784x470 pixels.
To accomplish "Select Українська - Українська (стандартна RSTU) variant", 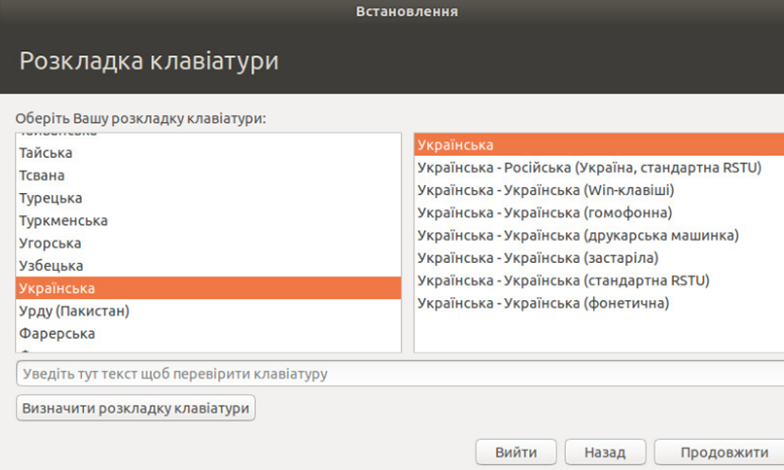I will click(x=563, y=280).
